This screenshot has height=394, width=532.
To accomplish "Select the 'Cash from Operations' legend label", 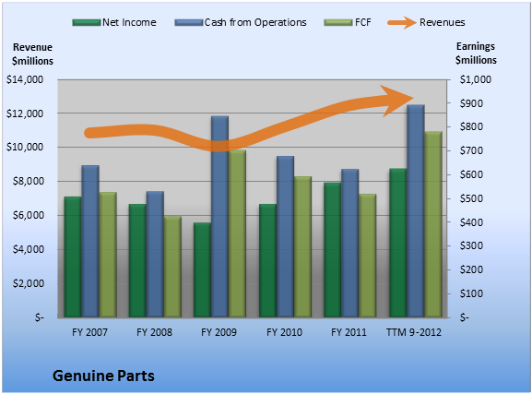I will pos(255,22).
